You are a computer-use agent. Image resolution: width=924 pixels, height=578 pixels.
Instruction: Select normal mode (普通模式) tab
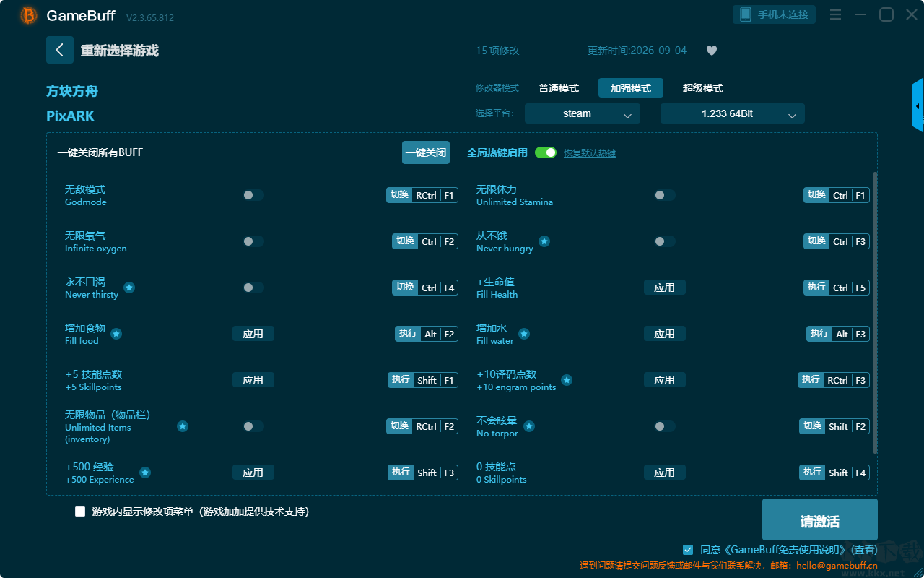559,88
